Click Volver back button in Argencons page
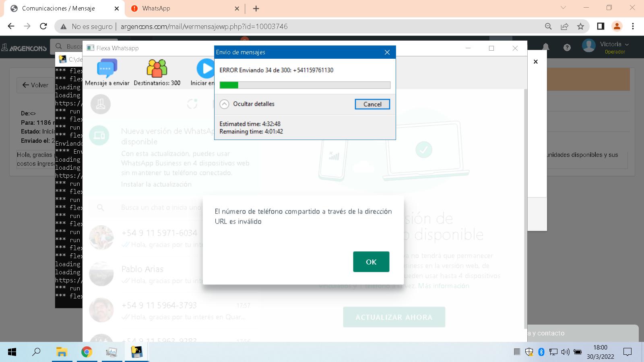 coord(35,85)
